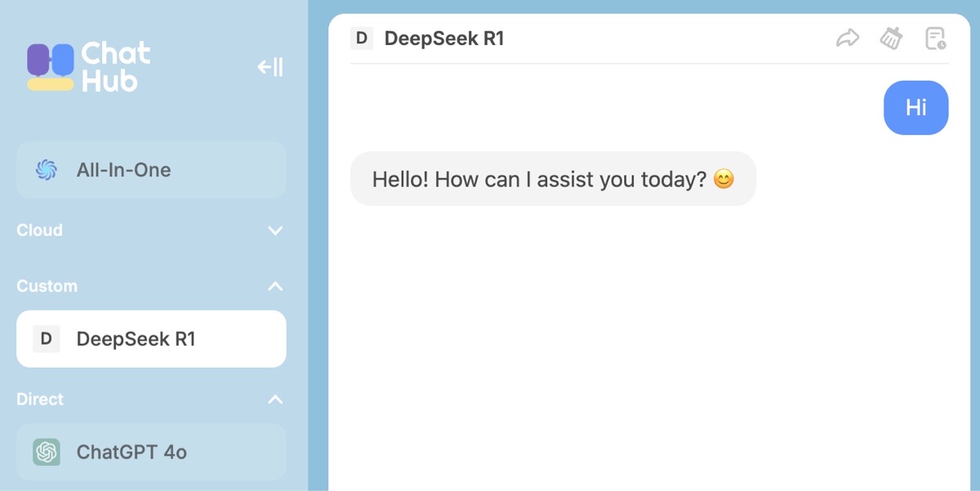Clear the conversation with the broom icon
This screenshot has width=980, height=491.
click(891, 38)
